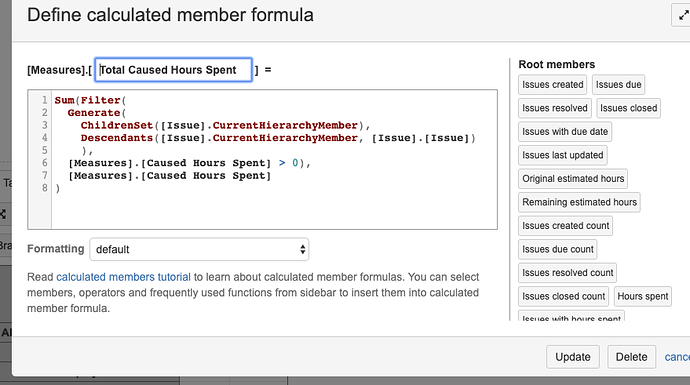The width and height of the screenshot is (690, 385).
Task: Click ChildrenSet on formula line 3
Action: point(117,125)
